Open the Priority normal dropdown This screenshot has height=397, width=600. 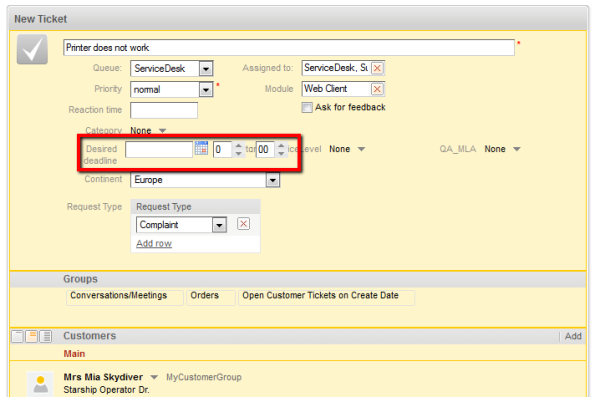point(206,90)
